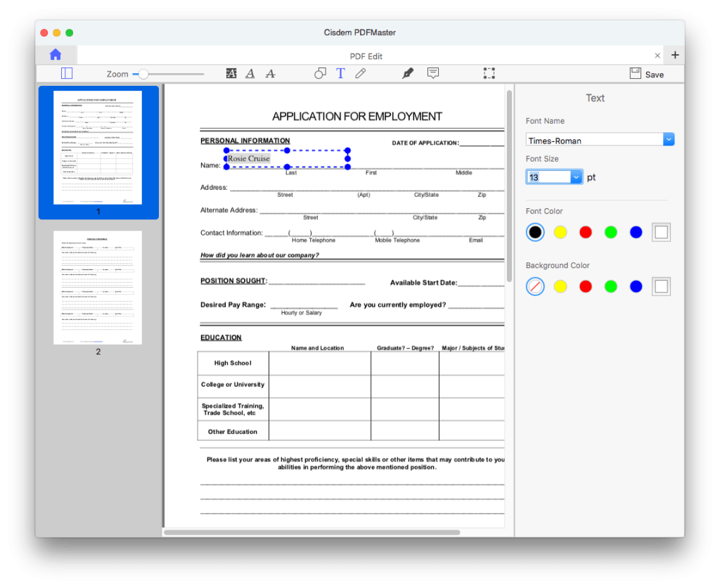Open a new tab with the plus button
The height and width of the screenshot is (588, 720).
[674, 55]
